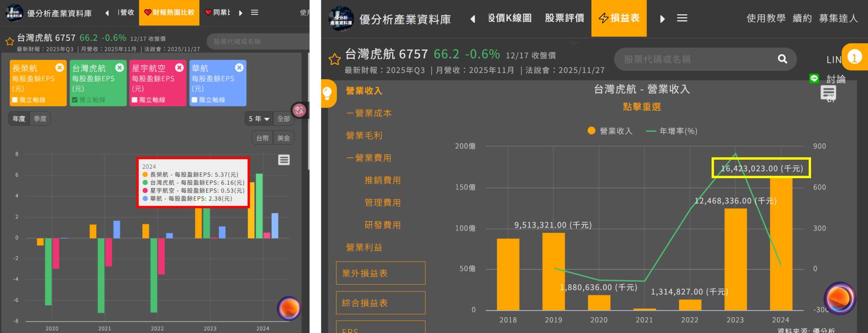Viewport: 868px width, 333px height.
Task: Click the 點擊重選 link
Action: 642,107
